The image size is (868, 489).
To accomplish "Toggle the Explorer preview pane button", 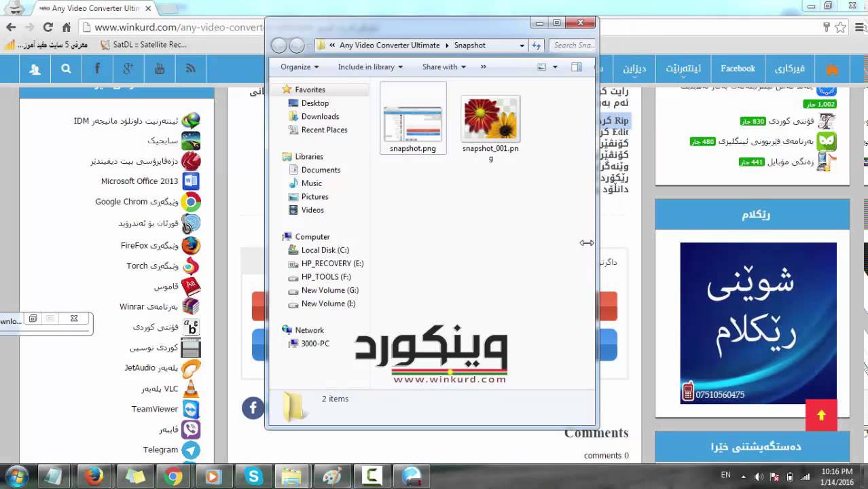I will coord(577,67).
